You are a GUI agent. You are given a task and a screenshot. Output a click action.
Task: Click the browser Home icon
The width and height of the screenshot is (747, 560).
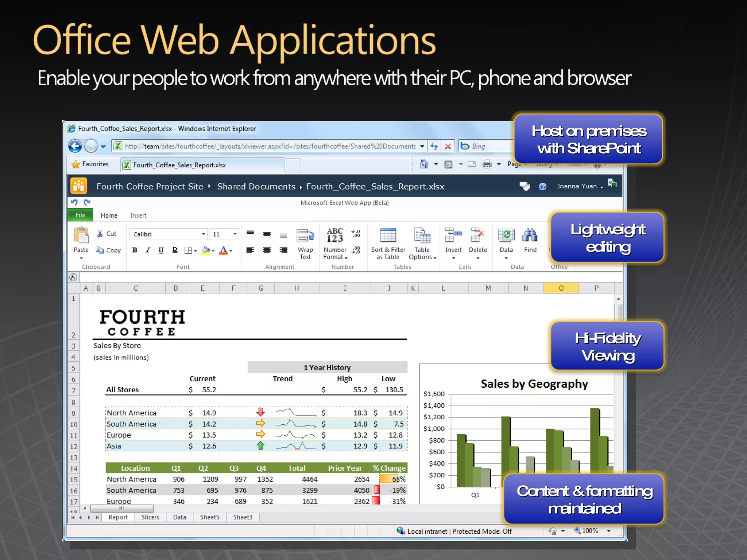tap(424, 164)
